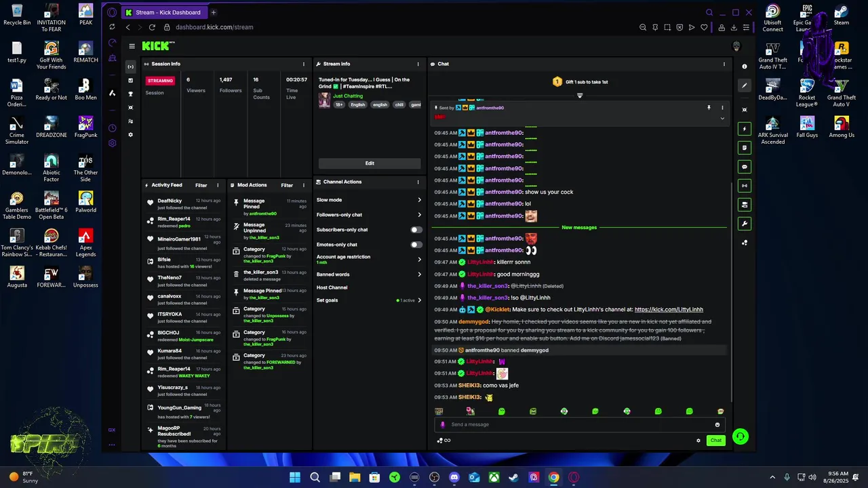
Task: Reload the browser page
Action: pos(152,27)
